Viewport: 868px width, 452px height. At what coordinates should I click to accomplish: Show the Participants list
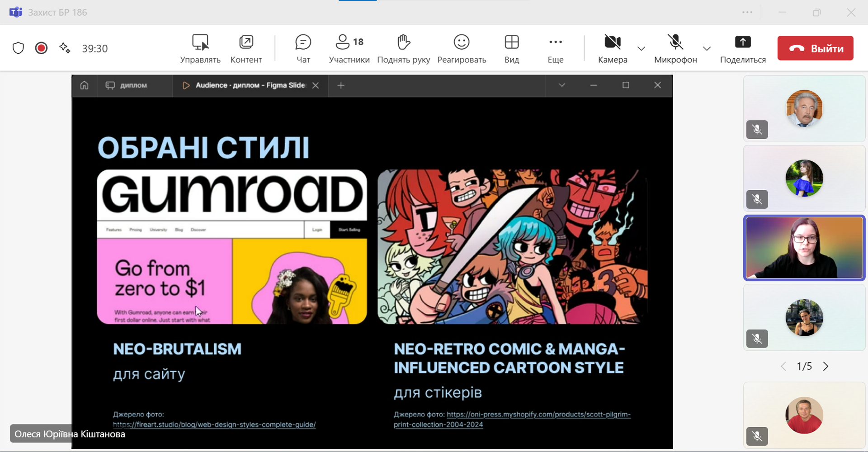[349, 48]
